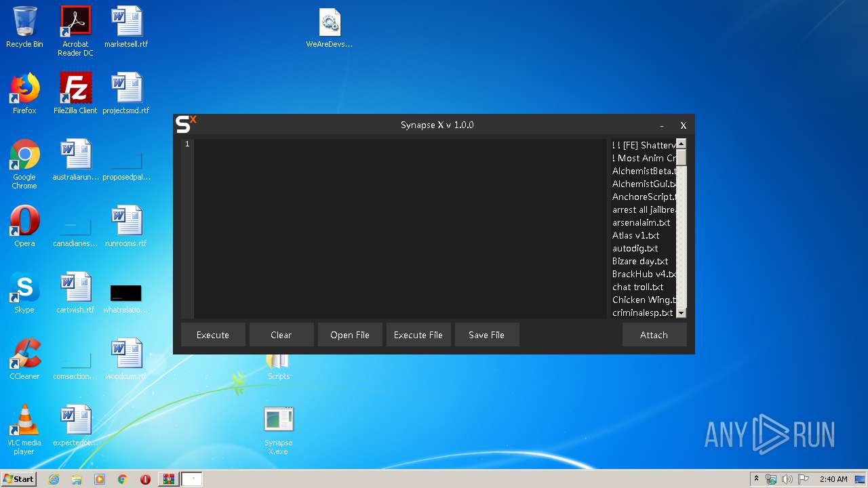Click the Synapse X logo icon
This screenshot has height=488, width=868.
[x=186, y=124]
